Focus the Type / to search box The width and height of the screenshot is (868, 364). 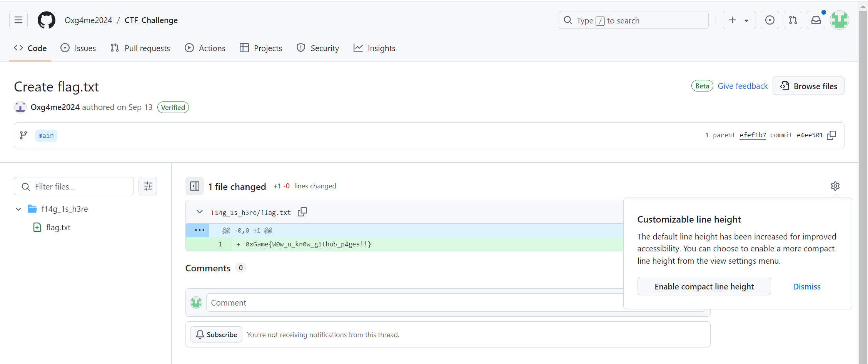pos(633,20)
